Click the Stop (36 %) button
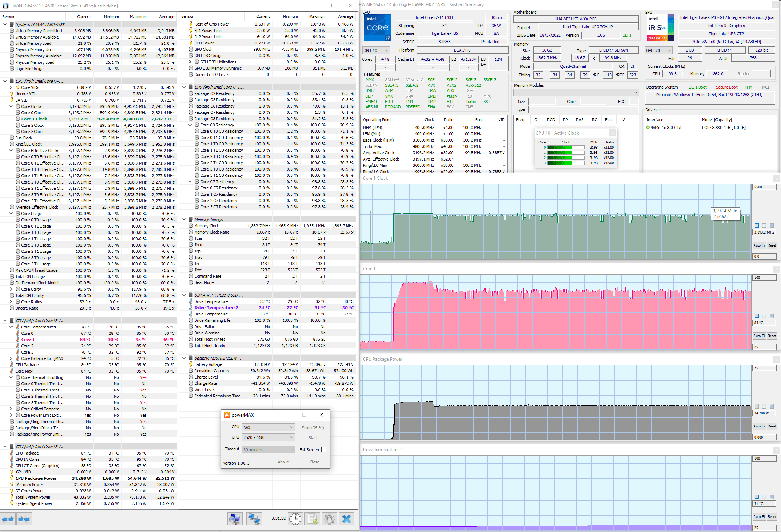Viewport: 781px width, 532px height. click(x=312, y=428)
